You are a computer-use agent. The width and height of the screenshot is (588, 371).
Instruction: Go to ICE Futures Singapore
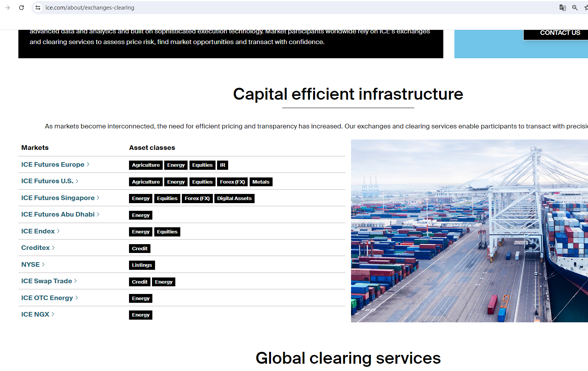pos(58,198)
